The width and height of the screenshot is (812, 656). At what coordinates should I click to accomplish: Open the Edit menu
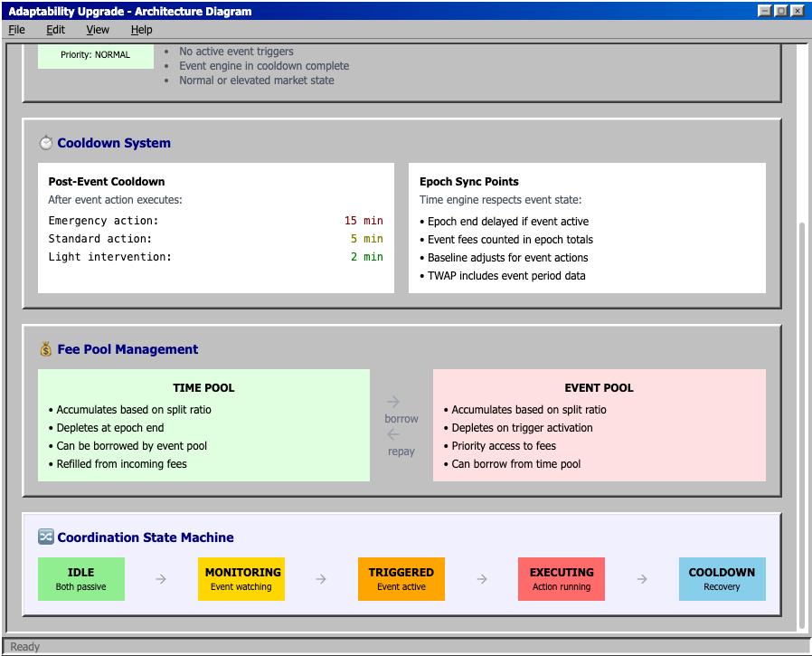click(55, 30)
